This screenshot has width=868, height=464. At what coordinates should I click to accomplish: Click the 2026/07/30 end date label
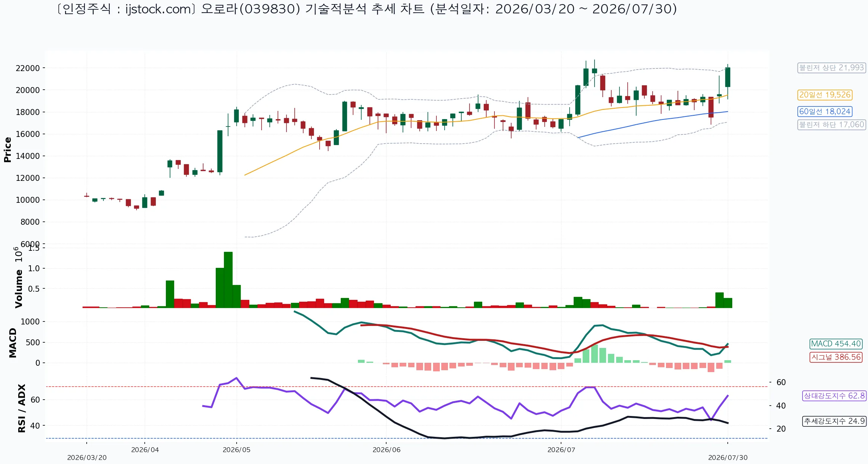728,458
